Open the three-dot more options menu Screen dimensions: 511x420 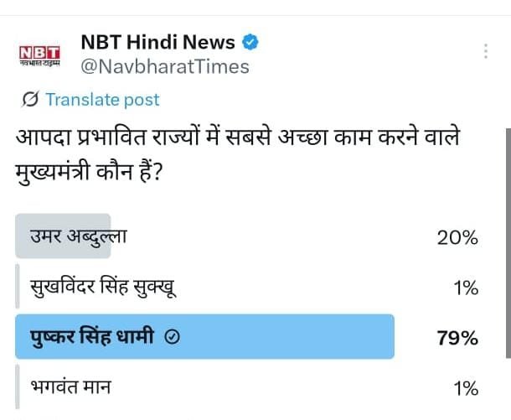486,51
